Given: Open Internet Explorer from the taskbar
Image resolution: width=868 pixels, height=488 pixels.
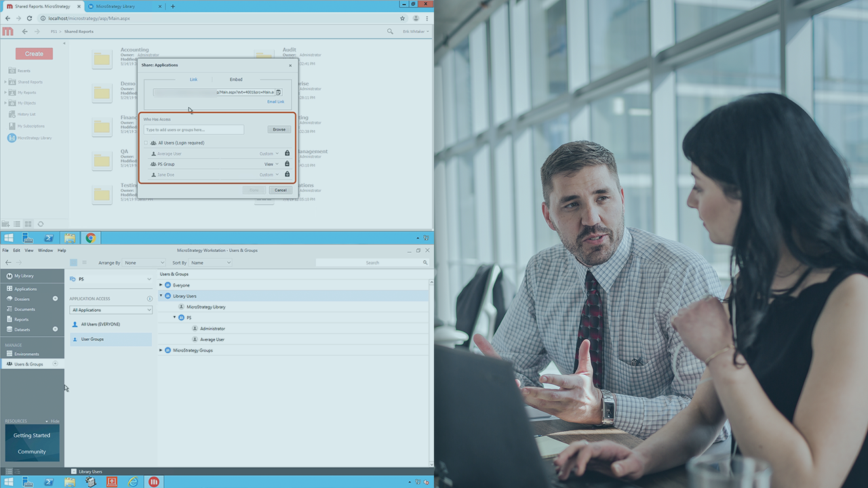Looking at the screenshot, I should coord(133,482).
